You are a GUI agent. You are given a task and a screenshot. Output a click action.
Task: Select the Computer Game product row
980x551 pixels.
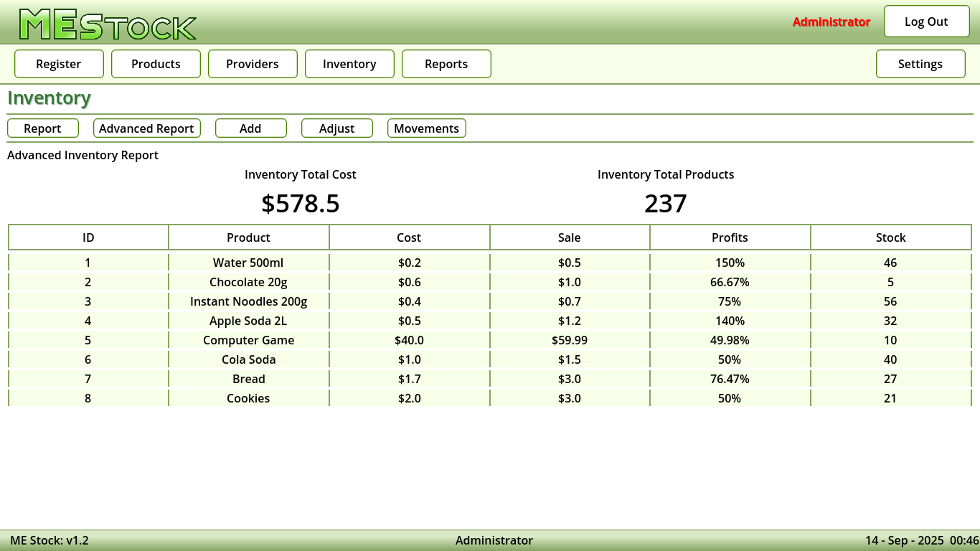[248, 340]
